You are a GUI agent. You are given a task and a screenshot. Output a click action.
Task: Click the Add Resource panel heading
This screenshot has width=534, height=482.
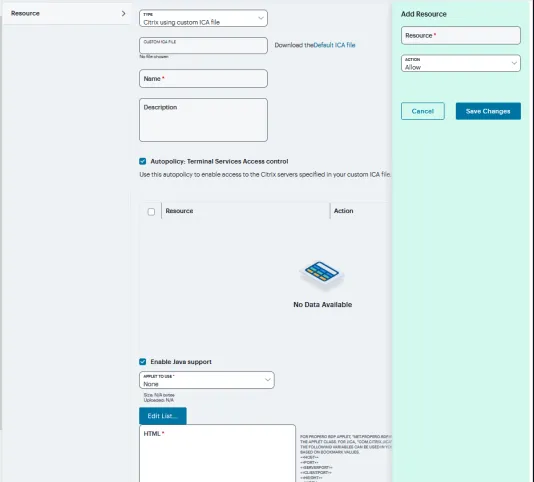[x=424, y=14]
